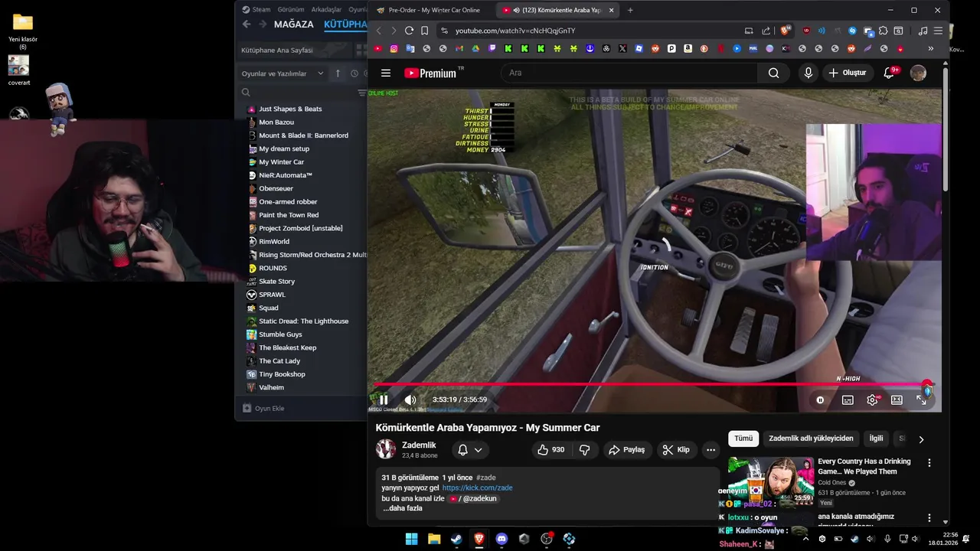Reload the YouTube page

409,31
